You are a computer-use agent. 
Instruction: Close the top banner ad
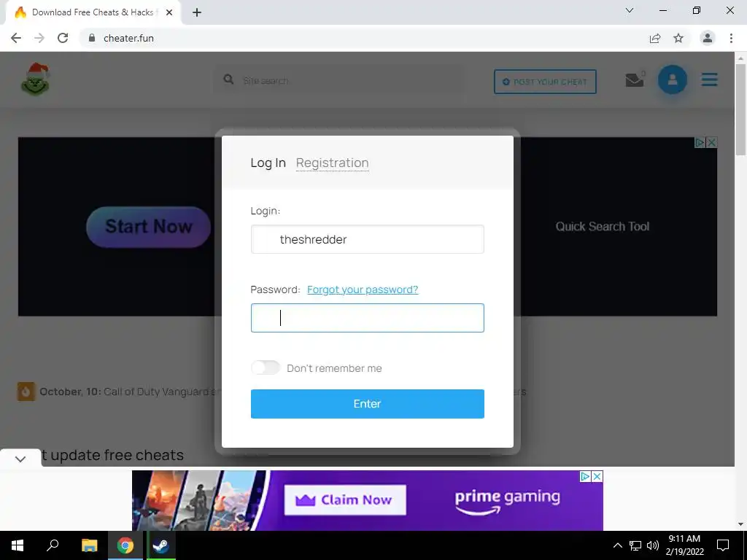click(711, 142)
